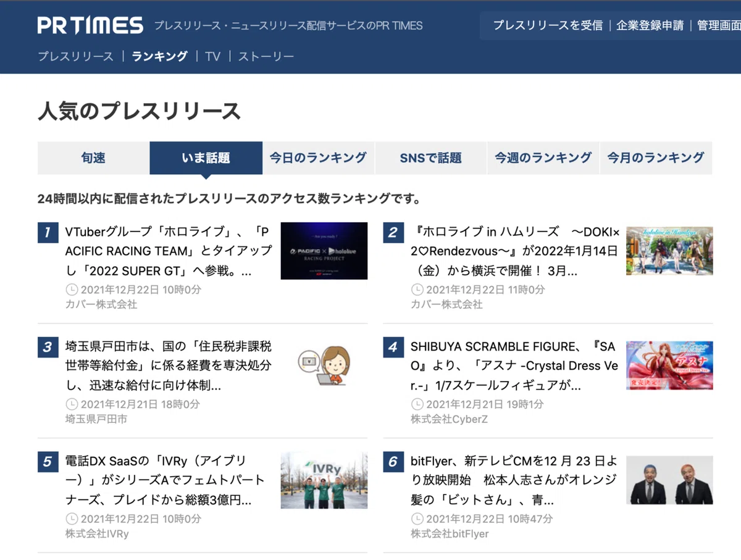Click カバー株式会社 under the rank 2 article
The width and height of the screenshot is (741, 560).
[446, 304]
